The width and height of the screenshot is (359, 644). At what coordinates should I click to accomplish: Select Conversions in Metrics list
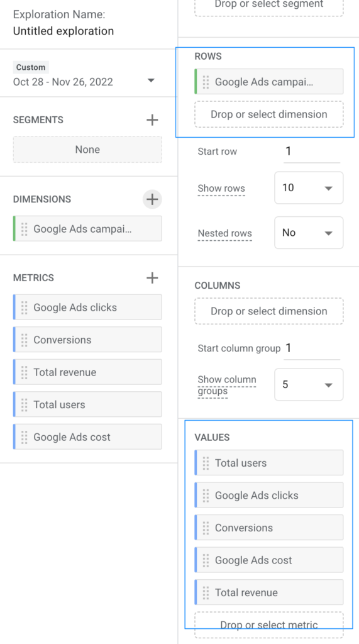coord(87,340)
